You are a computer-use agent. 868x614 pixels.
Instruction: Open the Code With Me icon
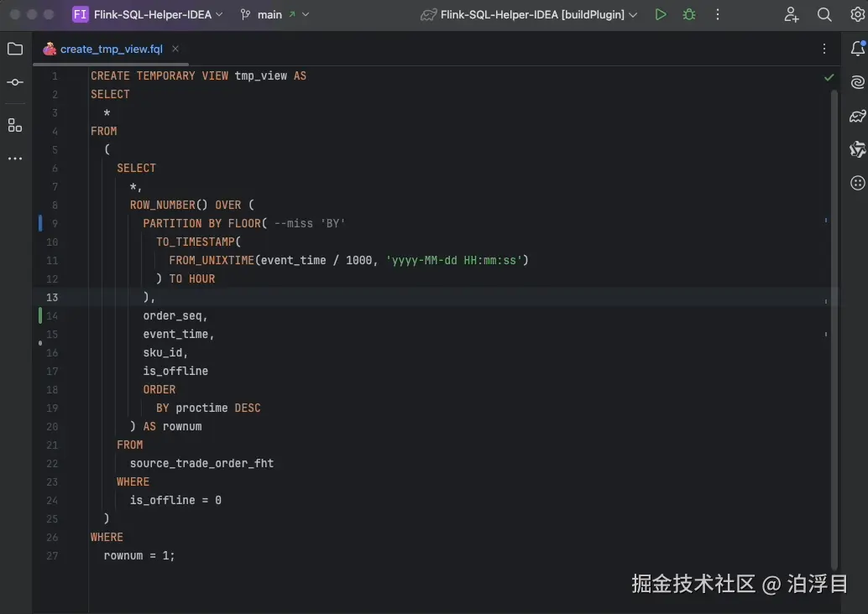(x=792, y=14)
